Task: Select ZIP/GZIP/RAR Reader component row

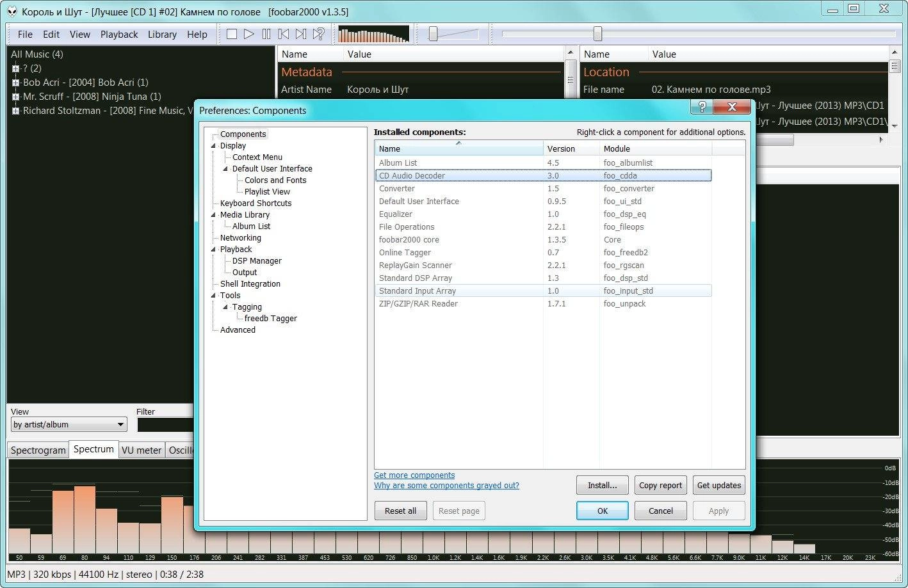Action: (x=543, y=304)
